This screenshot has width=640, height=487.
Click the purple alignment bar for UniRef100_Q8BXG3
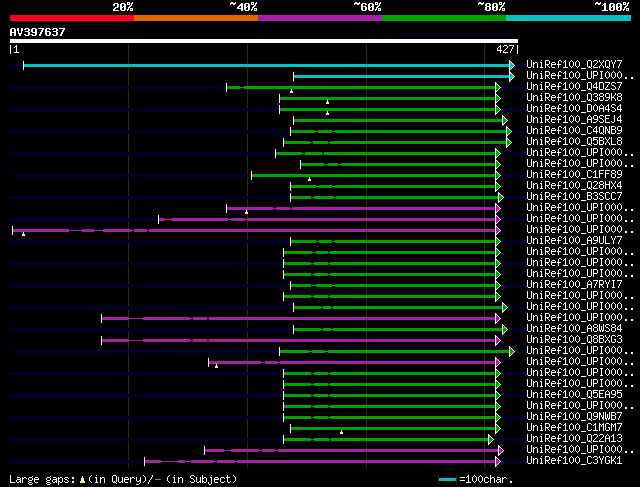tap(298, 340)
